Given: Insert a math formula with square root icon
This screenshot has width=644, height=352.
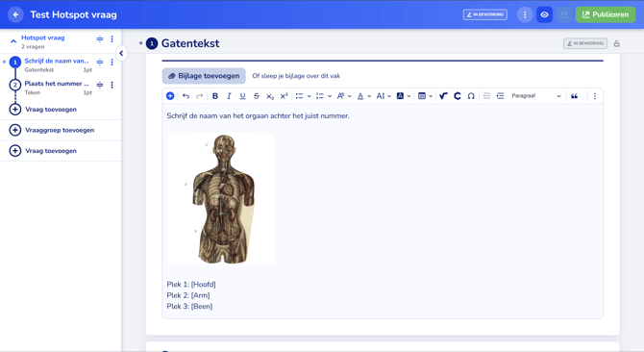Looking at the screenshot, I should pyautogui.click(x=443, y=96).
